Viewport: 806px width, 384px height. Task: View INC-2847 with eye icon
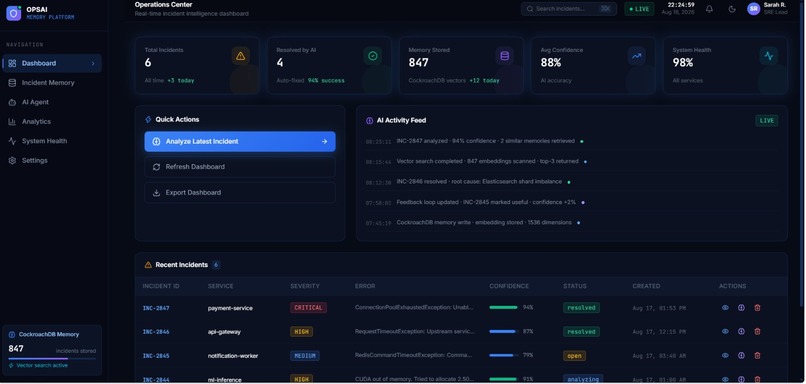click(x=725, y=307)
